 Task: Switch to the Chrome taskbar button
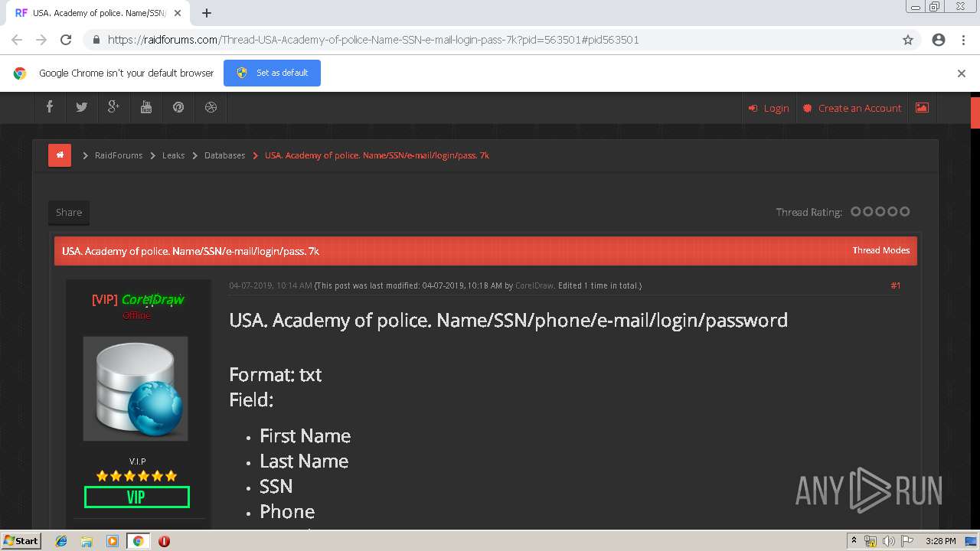pyautogui.click(x=138, y=541)
